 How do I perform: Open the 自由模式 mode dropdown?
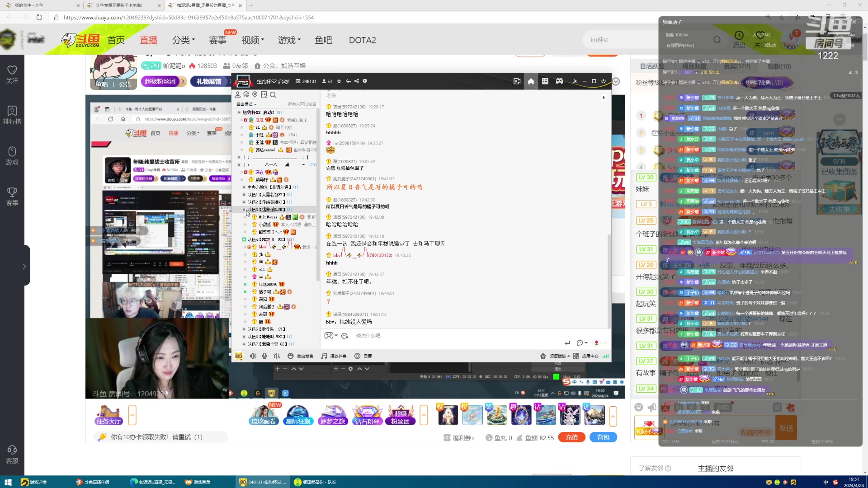[x=246, y=104]
